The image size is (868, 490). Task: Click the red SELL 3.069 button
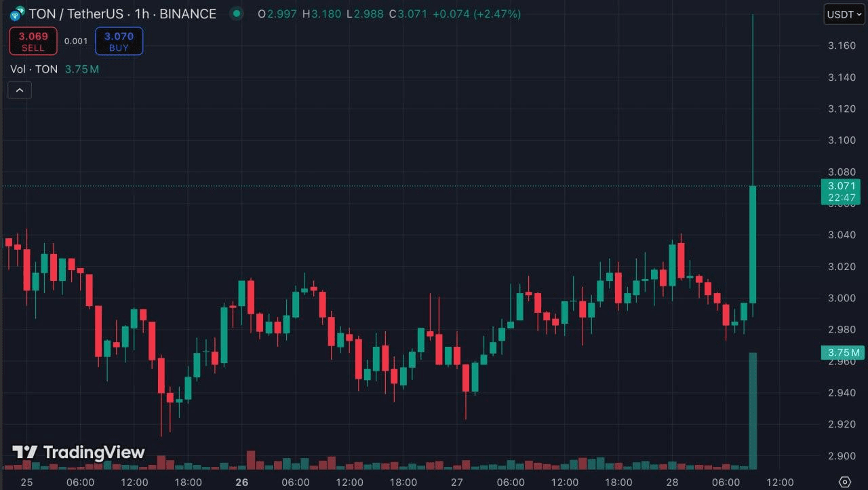click(x=33, y=41)
